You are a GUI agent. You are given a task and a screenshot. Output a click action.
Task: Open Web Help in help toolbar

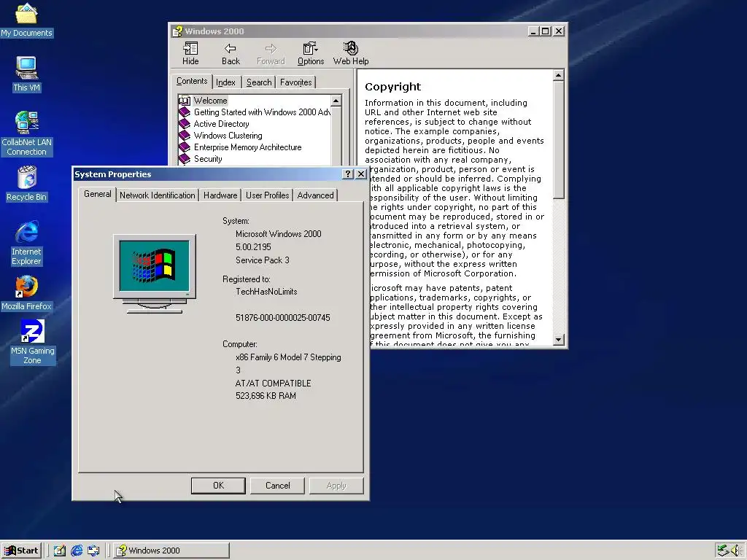click(351, 53)
